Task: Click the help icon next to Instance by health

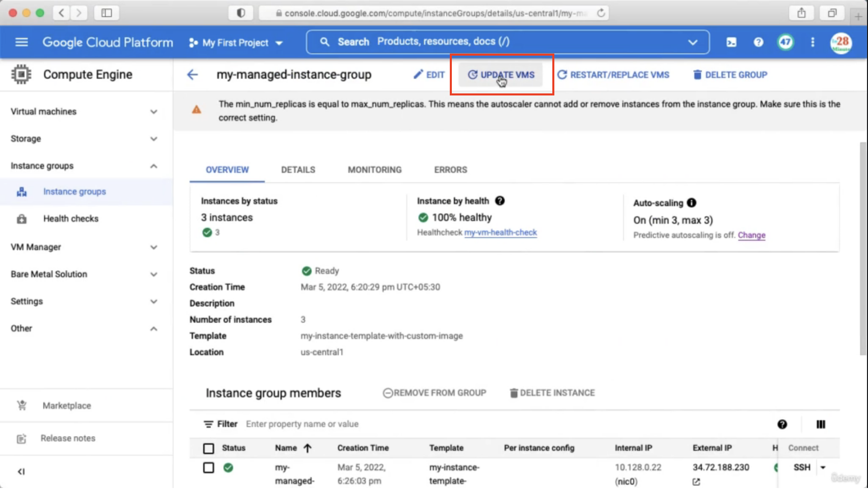Action: (500, 201)
